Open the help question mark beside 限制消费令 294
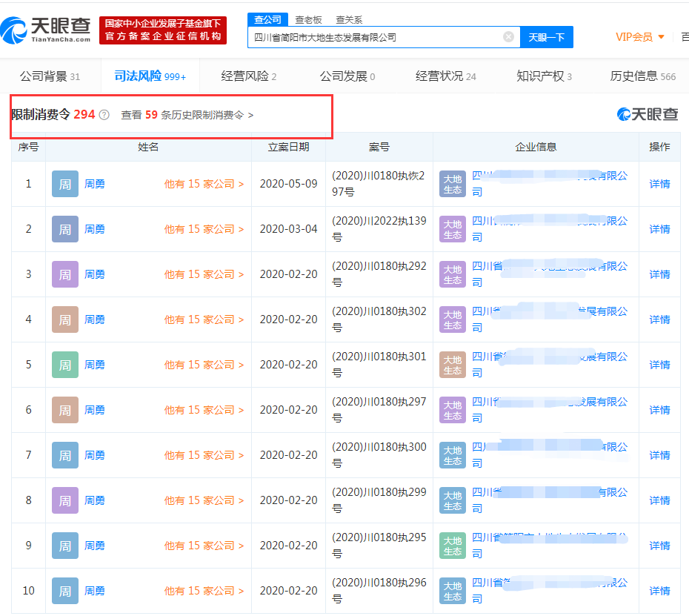This screenshot has height=616, width=689. point(104,115)
